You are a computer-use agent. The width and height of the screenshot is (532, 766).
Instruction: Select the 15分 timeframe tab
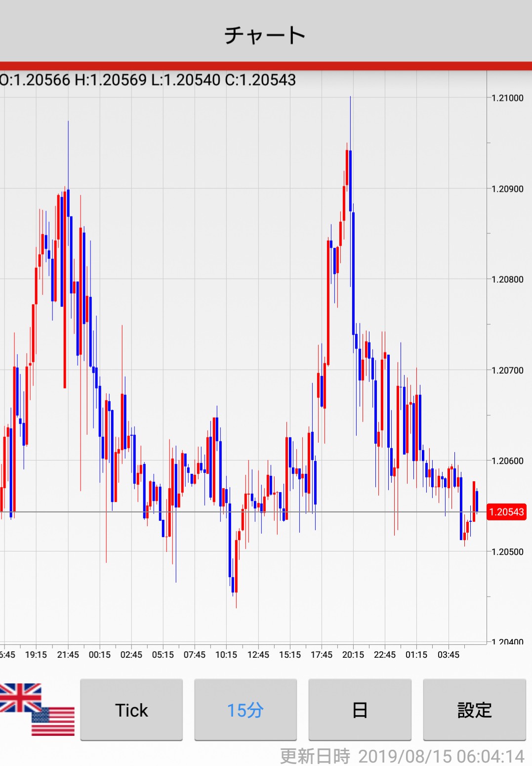click(246, 710)
